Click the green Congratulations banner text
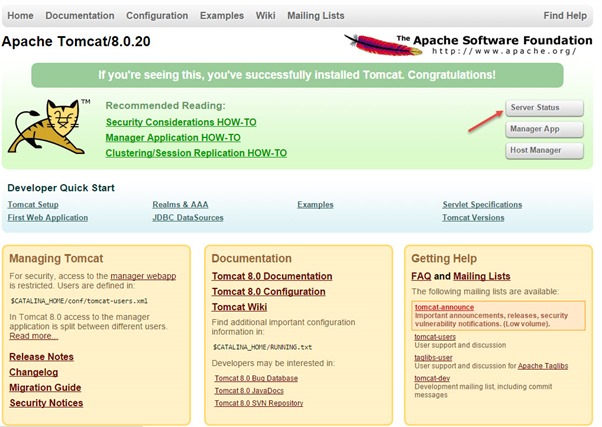Image resolution: width=602 pixels, height=427 pixels. tap(297, 75)
